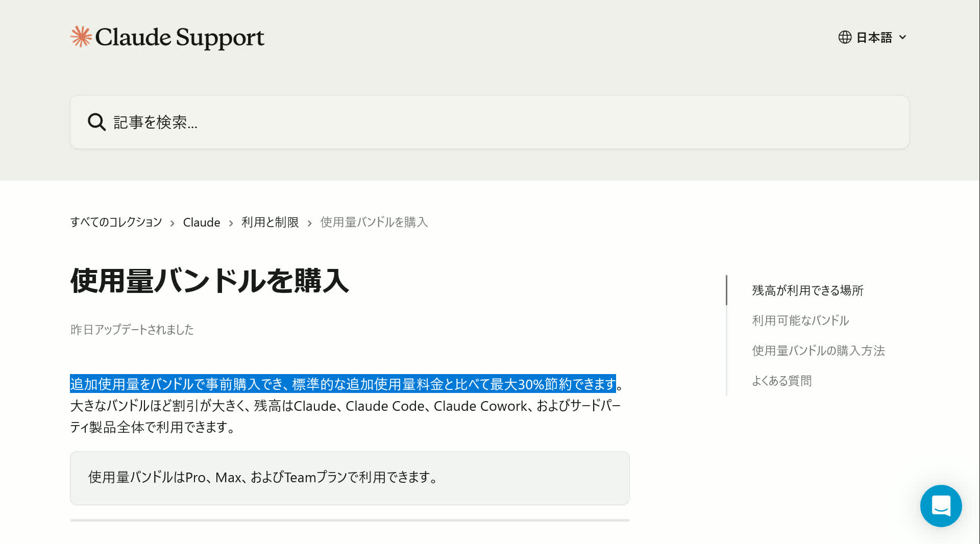Go to 利用と制限 breadcrumb
The height and width of the screenshot is (544, 980).
click(269, 222)
